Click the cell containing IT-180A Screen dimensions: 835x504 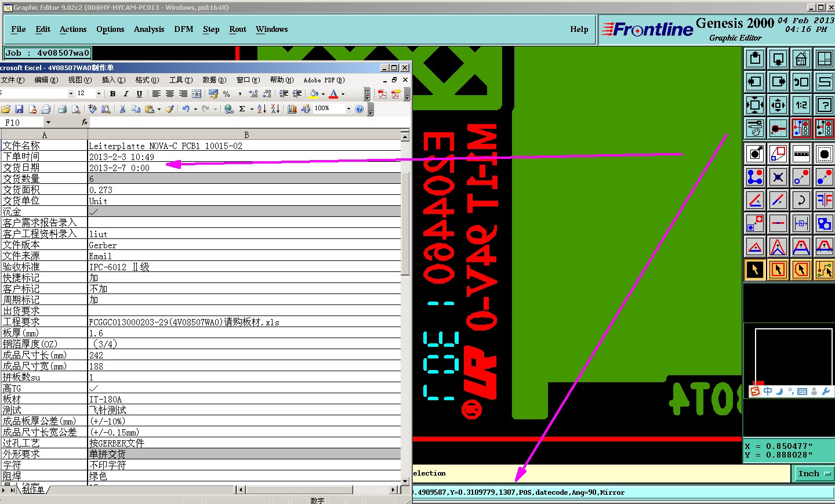[244, 400]
